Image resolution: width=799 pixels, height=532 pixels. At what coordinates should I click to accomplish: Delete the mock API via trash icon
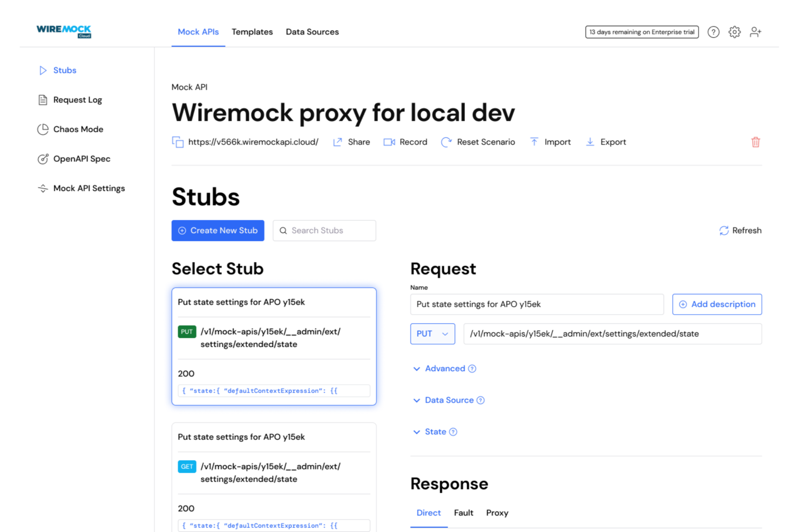755,142
